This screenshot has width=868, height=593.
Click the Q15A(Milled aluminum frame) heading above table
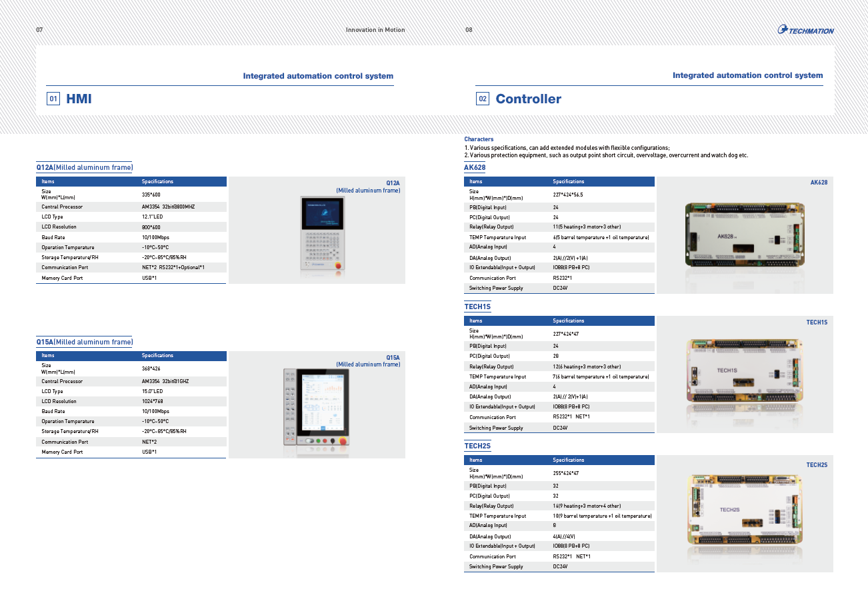(85, 342)
